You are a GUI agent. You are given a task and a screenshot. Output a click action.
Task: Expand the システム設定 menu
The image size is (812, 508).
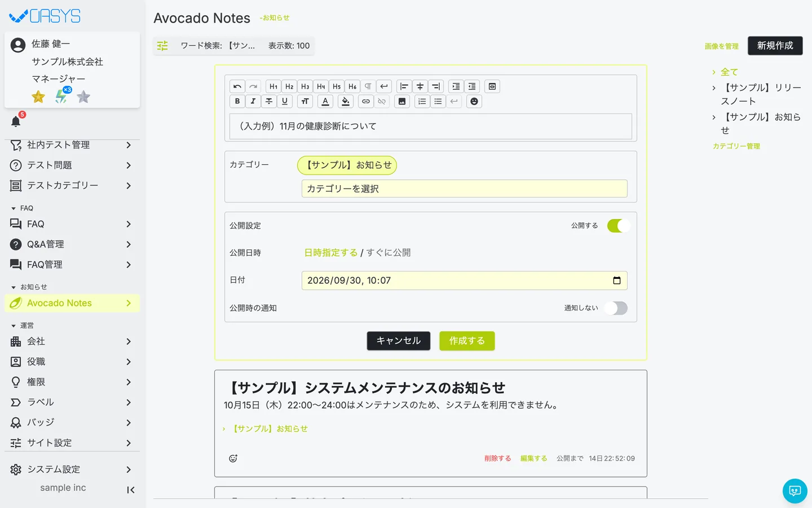coord(72,470)
